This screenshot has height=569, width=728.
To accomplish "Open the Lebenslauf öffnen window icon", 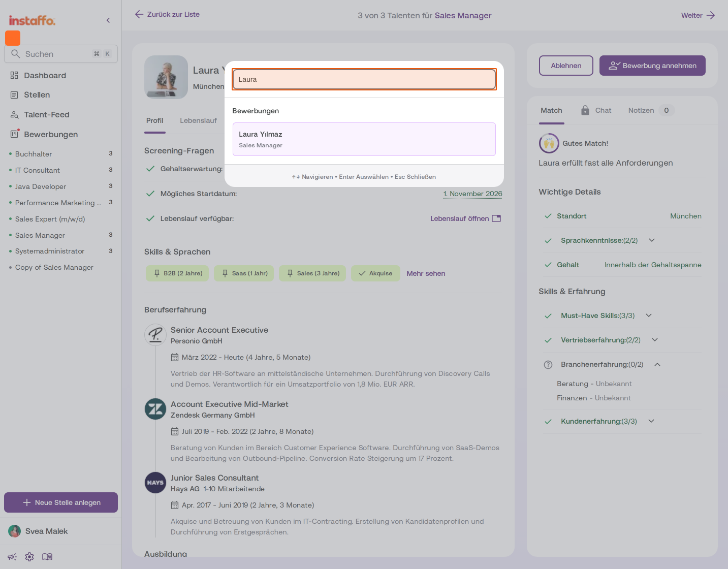I will click(496, 218).
